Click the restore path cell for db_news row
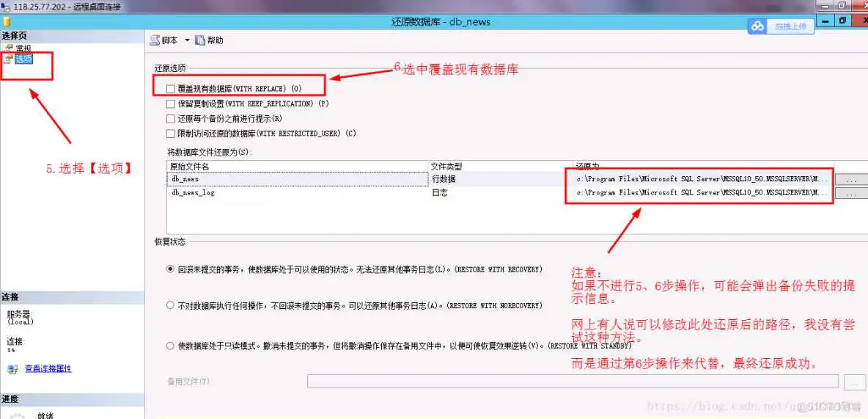 (702, 179)
